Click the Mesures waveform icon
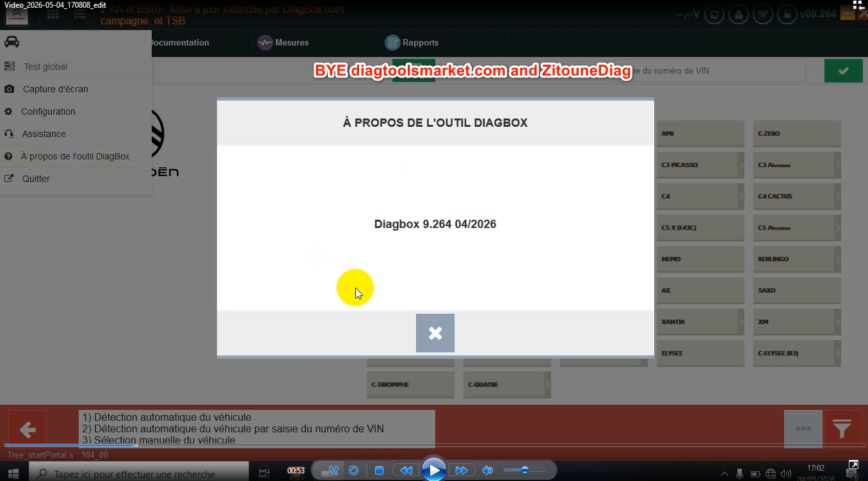The image size is (868, 481). [x=265, y=43]
